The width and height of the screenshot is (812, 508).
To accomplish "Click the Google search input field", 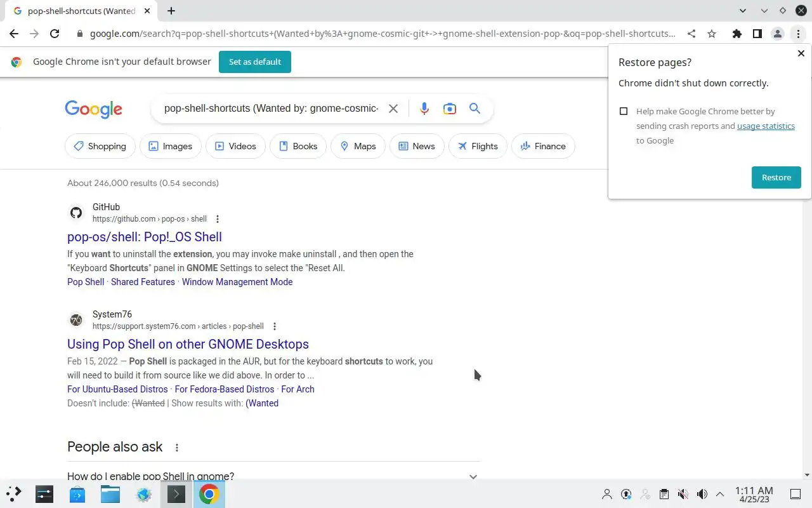I will pos(271,109).
